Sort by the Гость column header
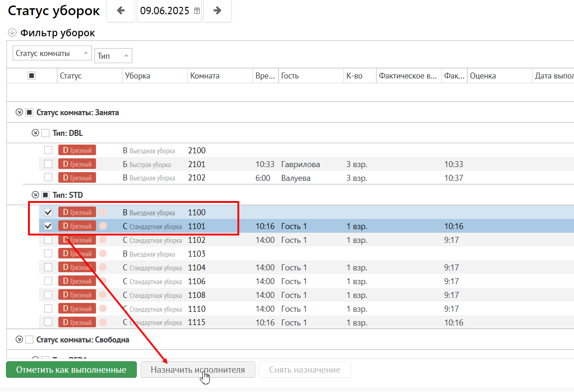The height and width of the screenshot is (392, 574). tap(290, 76)
